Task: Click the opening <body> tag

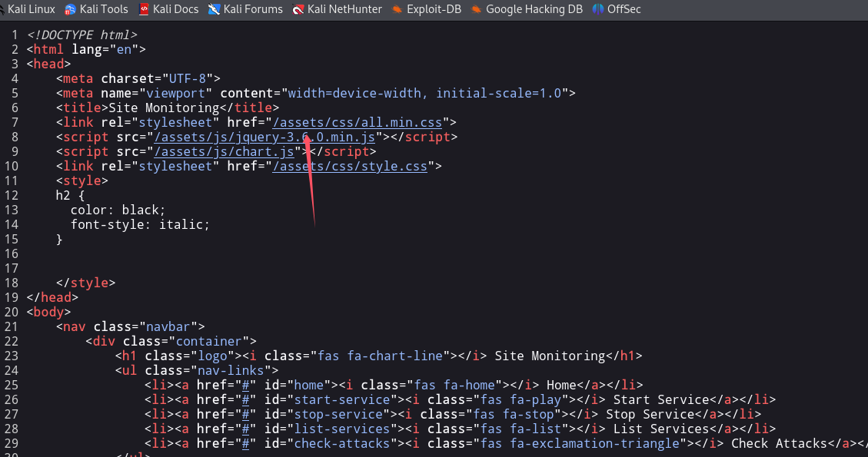Action: pyautogui.click(x=48, y=312)
